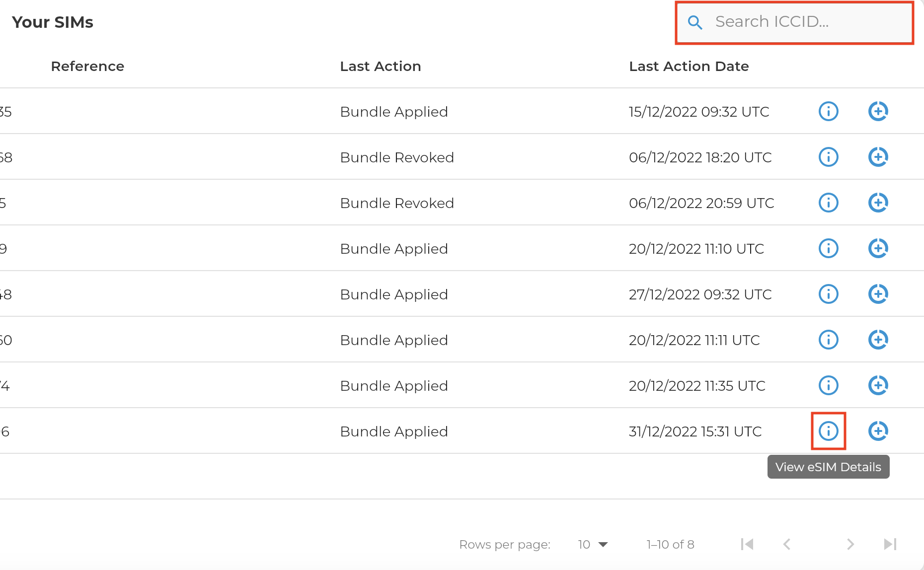This screenshot has width=924, height=570.
Task: View eSIM details for 31/12/2022 15:31 row
Action: tap(828, 431)
